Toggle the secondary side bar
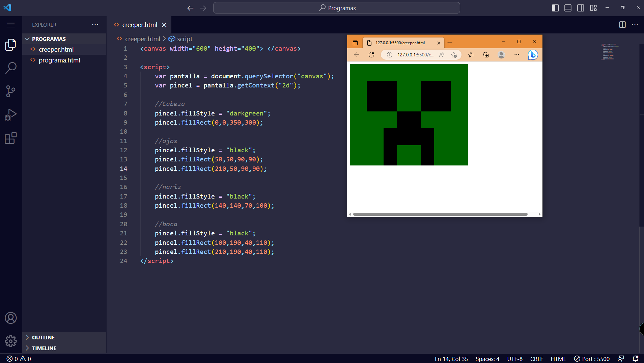Screen dimensions: 644x363 click(x=581, y=8)
